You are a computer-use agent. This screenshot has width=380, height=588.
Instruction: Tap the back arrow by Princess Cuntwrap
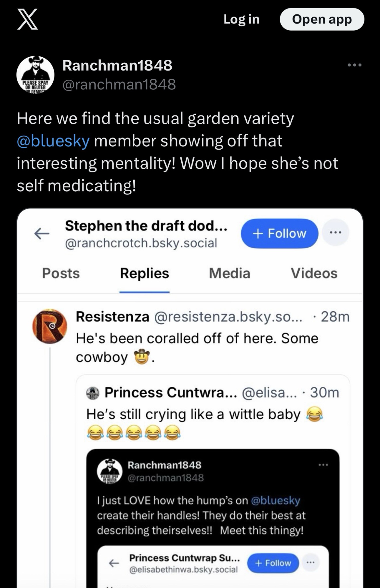click(114, 563)
